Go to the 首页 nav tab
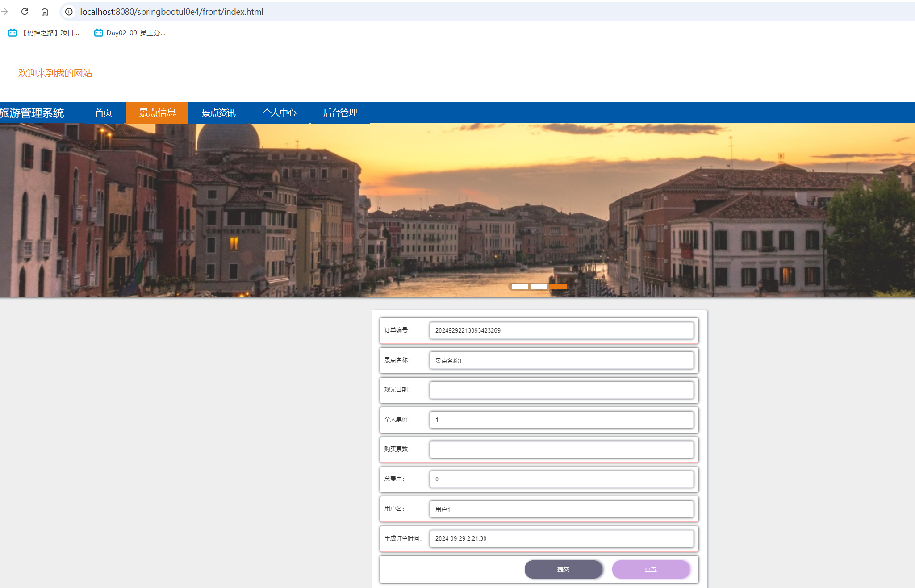The width and height of the screenshot is (915, 588). click(103, 113)
